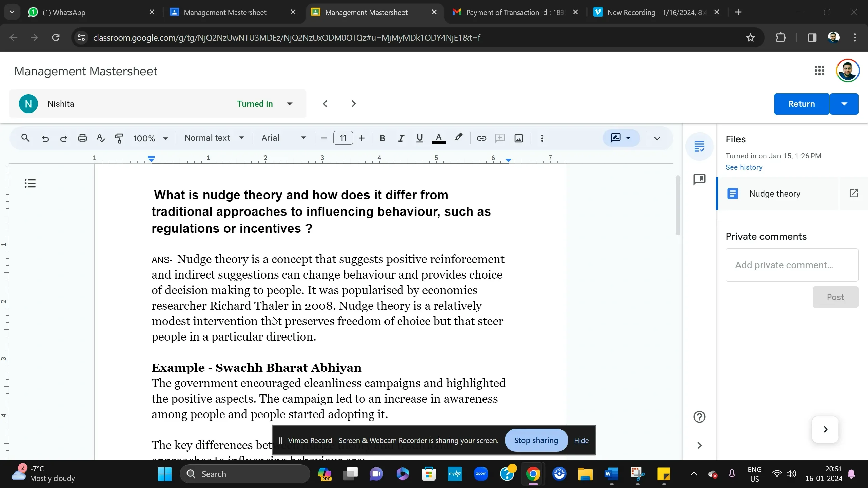The height and width of the screenshot is (488, 868).
Task: Click the insert link icon
Action: (481, 138)
